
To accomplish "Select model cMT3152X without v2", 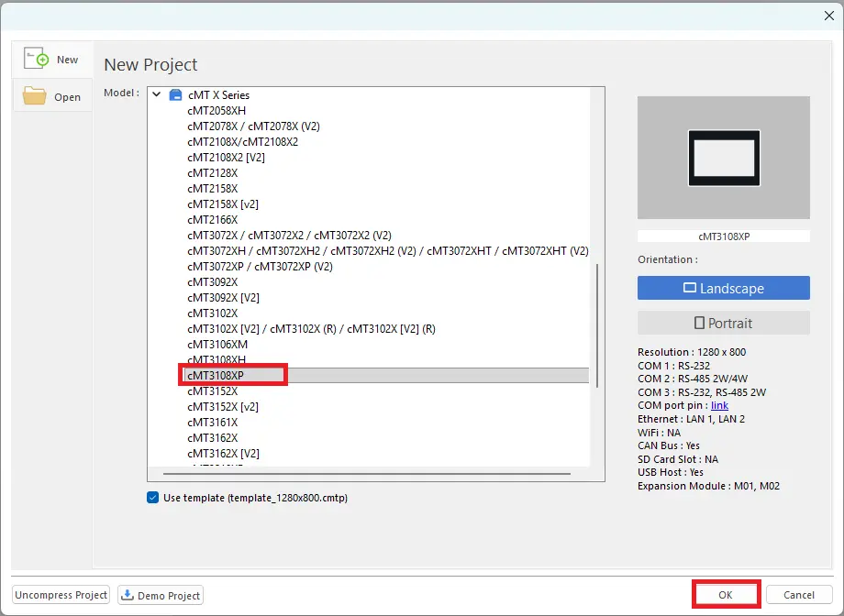I will pos(213,391).
